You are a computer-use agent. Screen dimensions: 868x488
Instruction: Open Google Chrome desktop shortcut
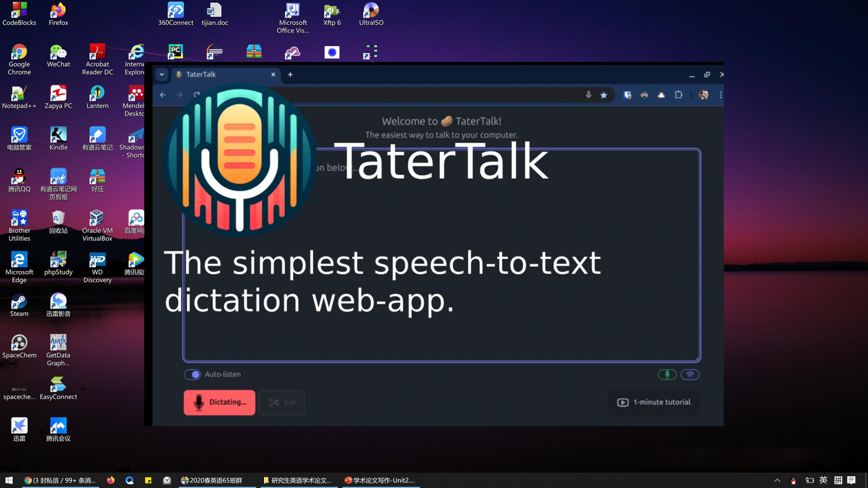19,60
